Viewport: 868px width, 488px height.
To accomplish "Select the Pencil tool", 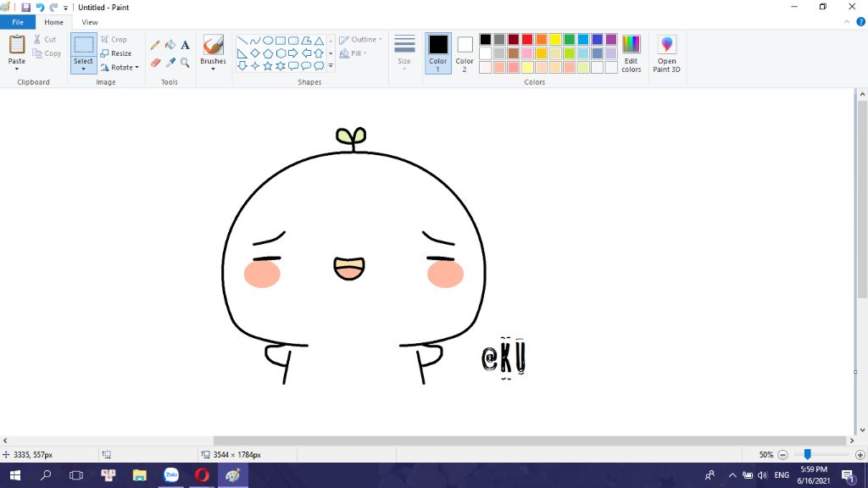I will coord(155,45).
